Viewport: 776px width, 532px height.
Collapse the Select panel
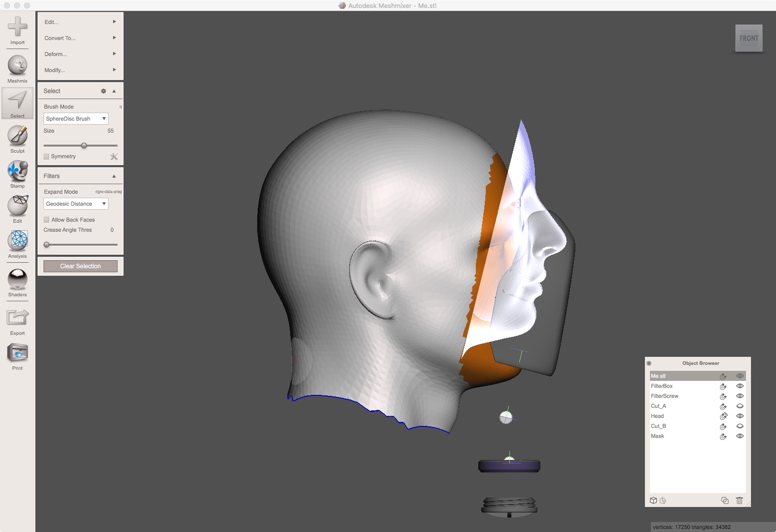pyautogui.click(x=114, y=91)
